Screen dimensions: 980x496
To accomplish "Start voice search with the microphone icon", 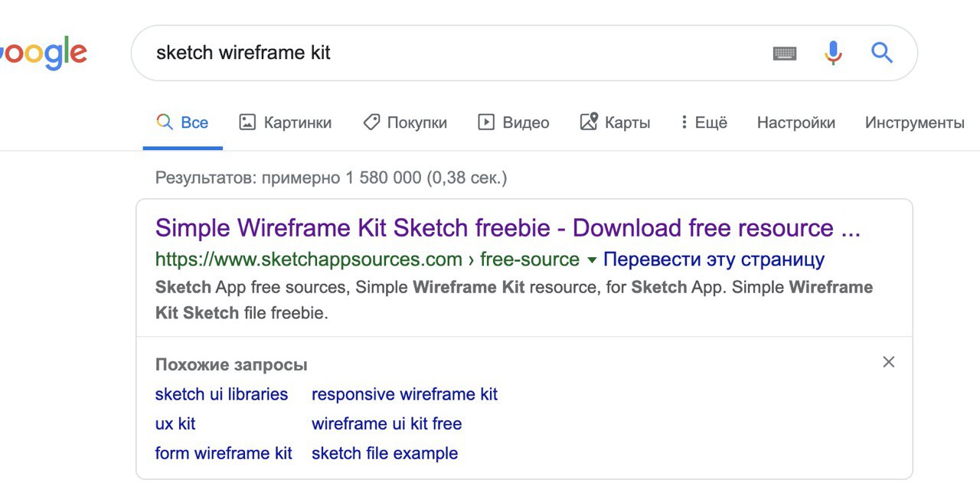I will click(833, 53).
